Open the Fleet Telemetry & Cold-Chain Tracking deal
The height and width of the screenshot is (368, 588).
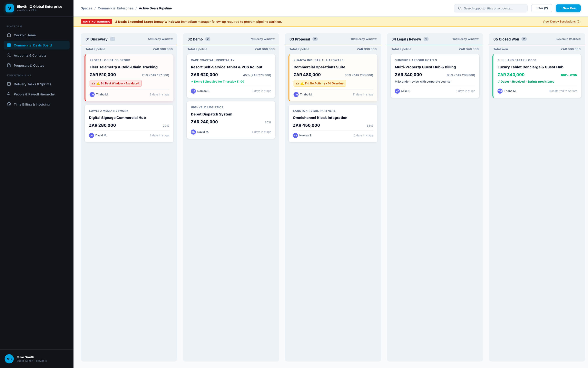coord(124,67)
